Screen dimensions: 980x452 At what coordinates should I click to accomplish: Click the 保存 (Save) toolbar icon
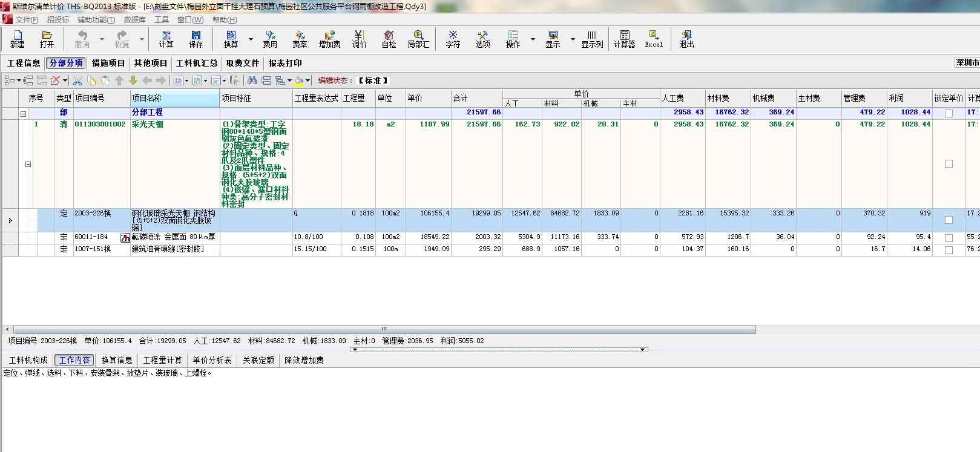pyautogui.click(x=196, y=39)
